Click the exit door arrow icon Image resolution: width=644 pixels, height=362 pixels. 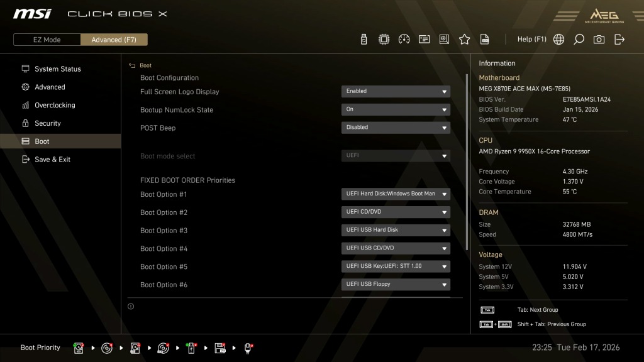click(619, 40)
